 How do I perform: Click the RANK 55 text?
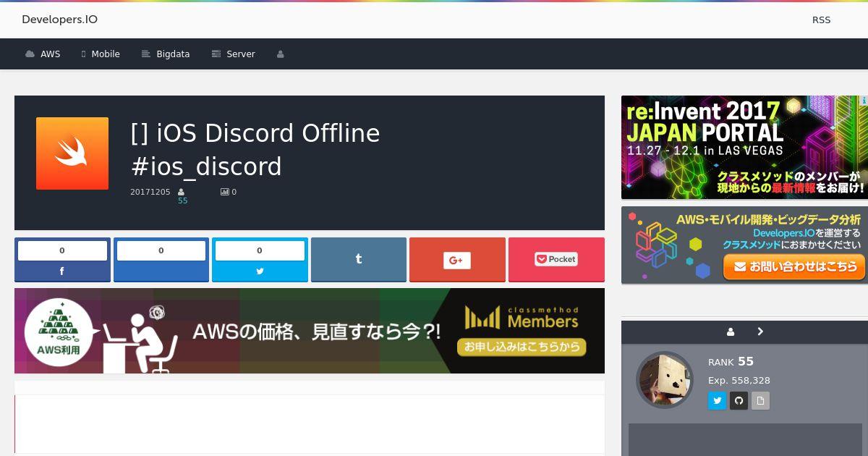click(x=731, y=361)
